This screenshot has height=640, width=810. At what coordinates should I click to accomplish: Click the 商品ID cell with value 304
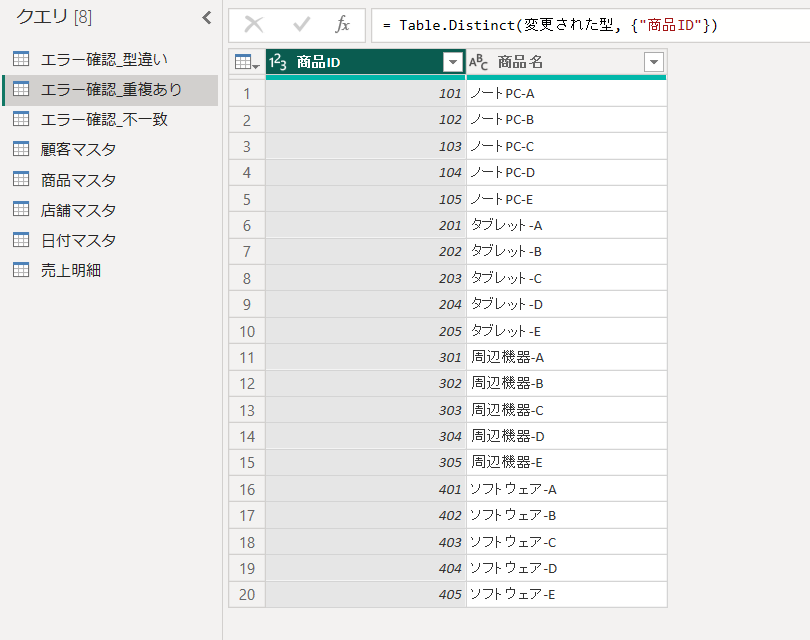pyautogui.click(x=366, y=436)
